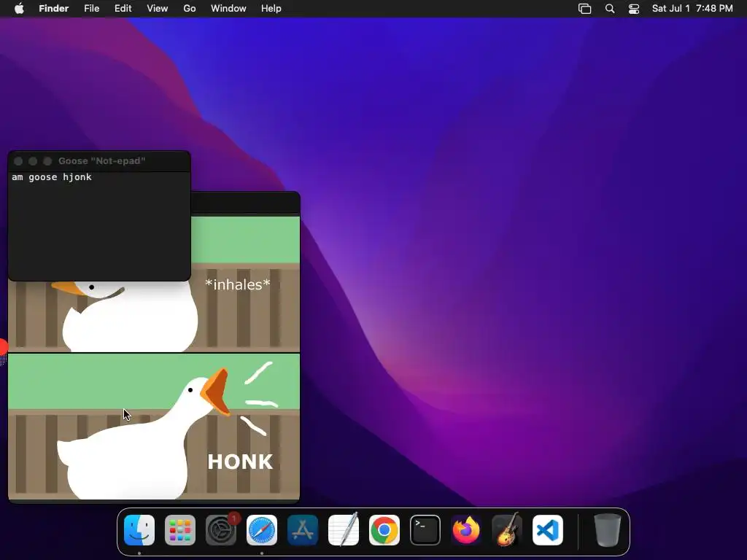Click the Goose "Not-epad" window title
This screenshot has height=560, width=747.
pyautogui.click(x=102, y=161)
